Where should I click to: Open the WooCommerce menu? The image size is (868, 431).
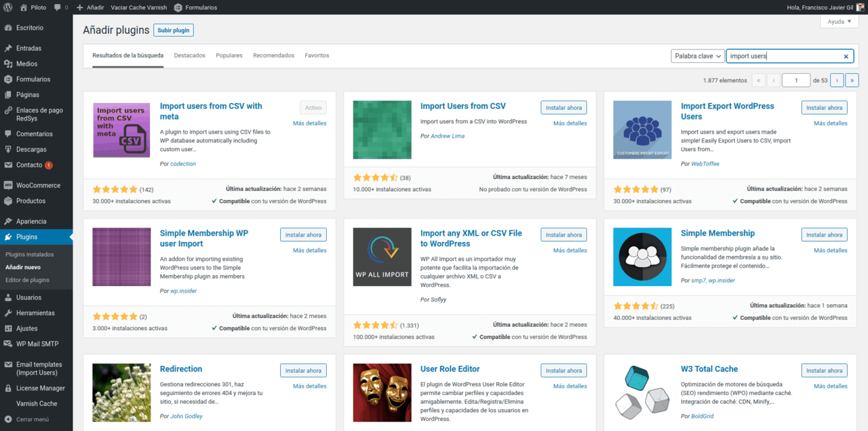click(37, 185)
